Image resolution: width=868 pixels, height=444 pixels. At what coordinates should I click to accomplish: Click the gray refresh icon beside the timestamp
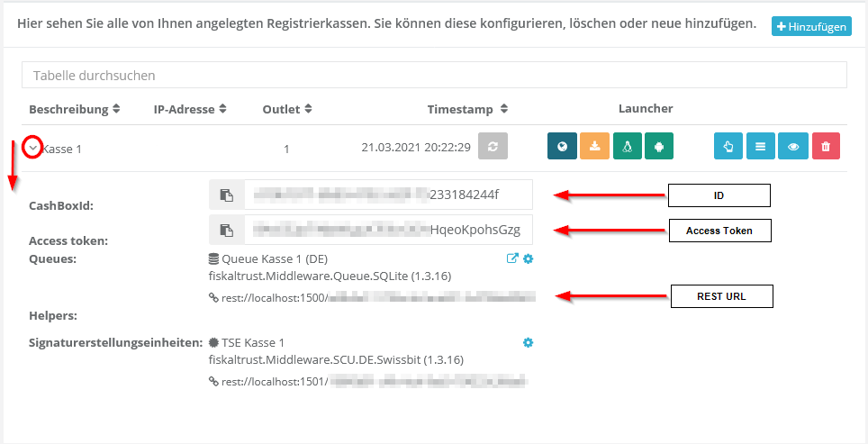pyautogui.click(x=493, y=147)
